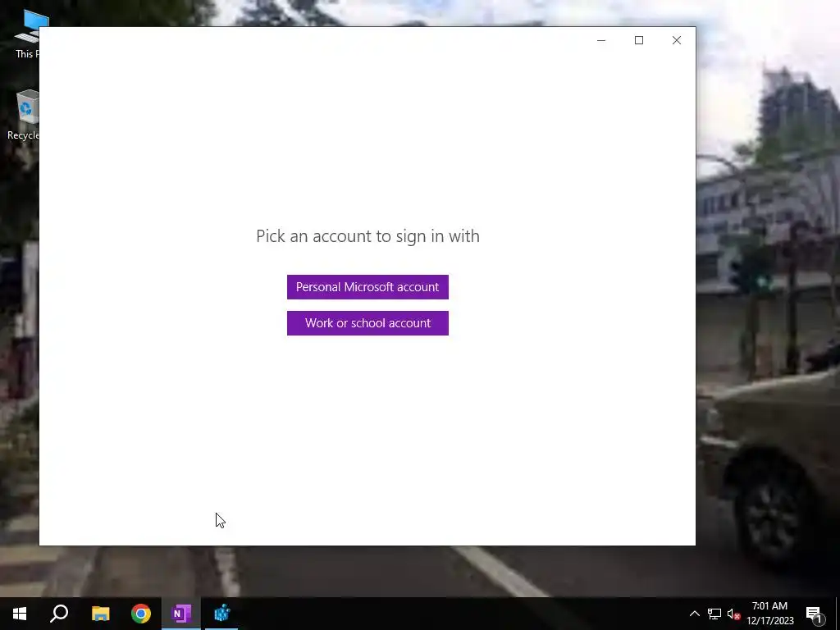Choose Work or school account
Image resolution: width=840 pixels, height=630 pixels.
point(367,323)
